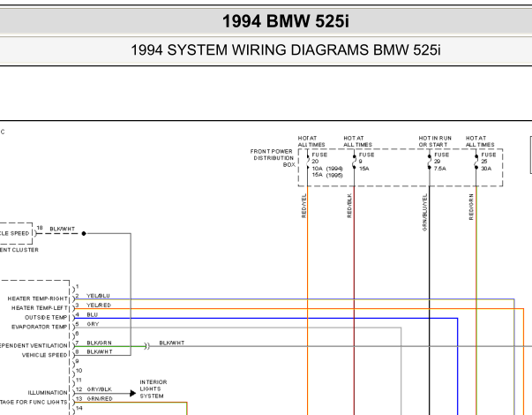Click the 'FUSE 9' 15A label
The height and width of the screenshot is (415, 532).
tap(366, 162)
